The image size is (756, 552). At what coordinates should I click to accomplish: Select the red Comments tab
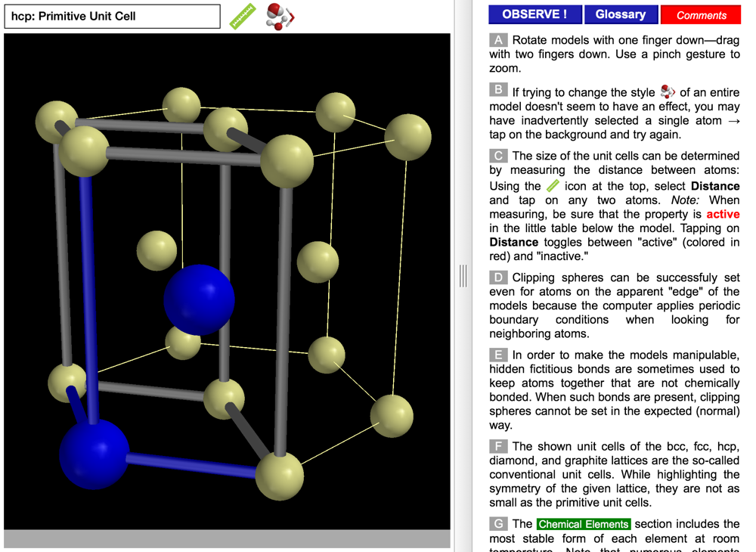pyautogui.click(x=701, y=15)
